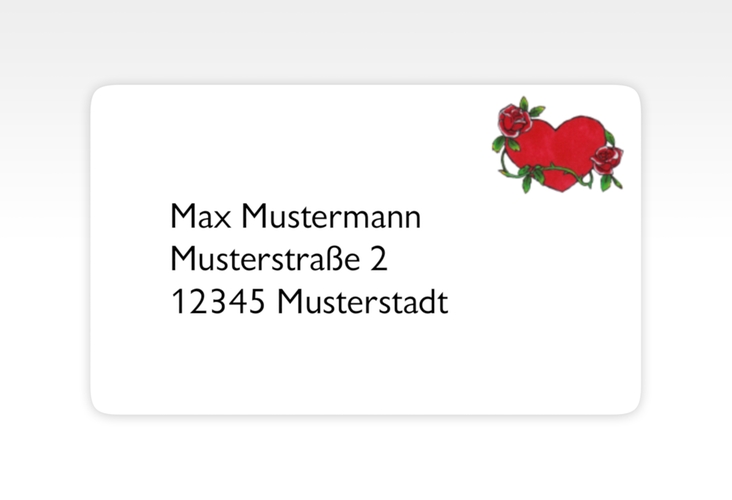Click the white area below the label card
The image size is (732, 500).
(366, 460)
